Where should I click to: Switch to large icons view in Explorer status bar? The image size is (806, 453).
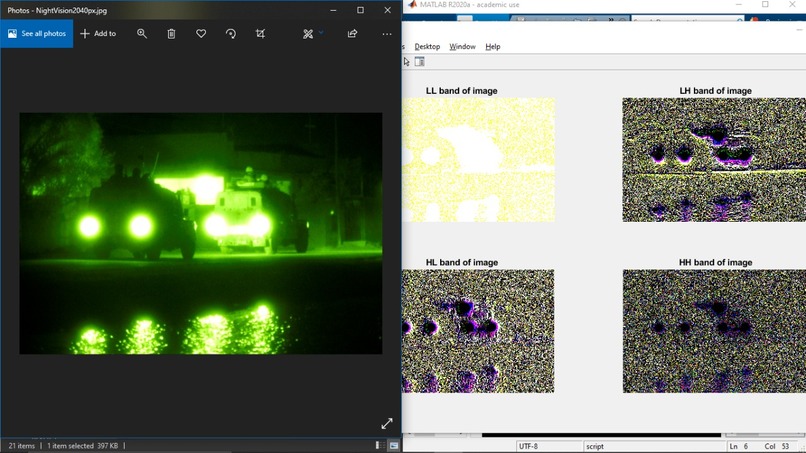click(394, 445)
